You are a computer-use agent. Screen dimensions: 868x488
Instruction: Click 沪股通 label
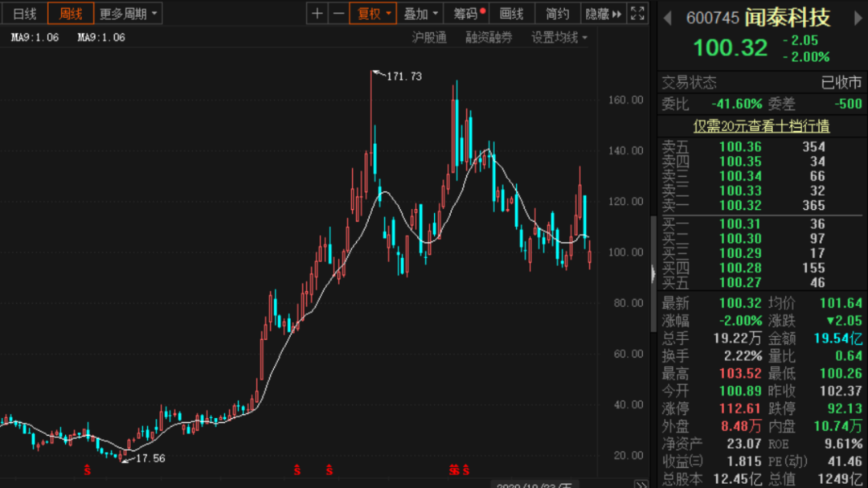[429, 38]
